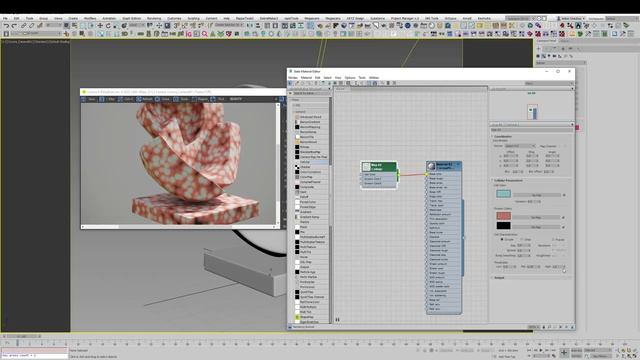Select Gradient Ramp in the map browser list
The width and height of the screenshot is (640, 360).
pos(311,217)
